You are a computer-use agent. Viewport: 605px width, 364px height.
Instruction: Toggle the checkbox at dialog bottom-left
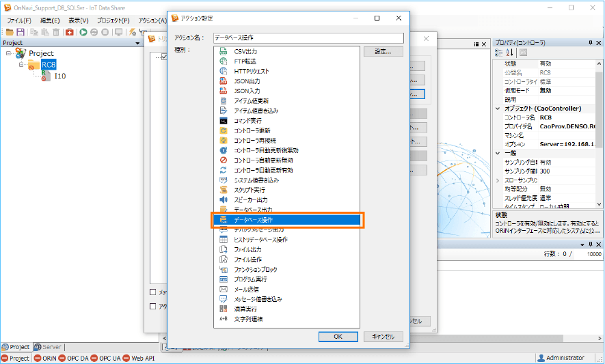click(153, 292)
